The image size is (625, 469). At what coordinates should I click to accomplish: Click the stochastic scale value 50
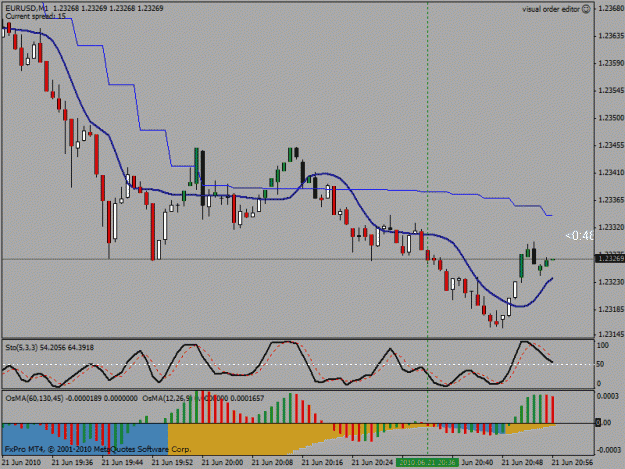tap(600, 364)
